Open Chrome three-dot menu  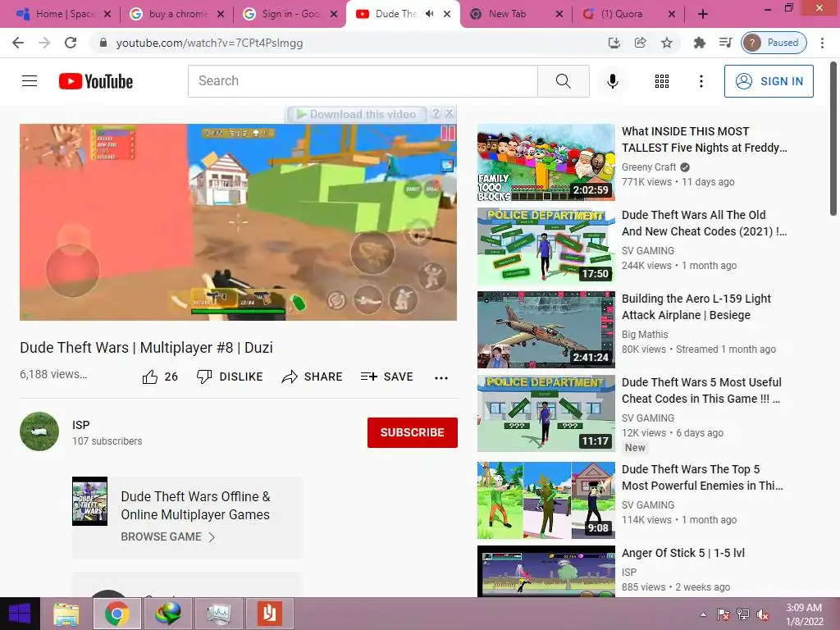822,43
